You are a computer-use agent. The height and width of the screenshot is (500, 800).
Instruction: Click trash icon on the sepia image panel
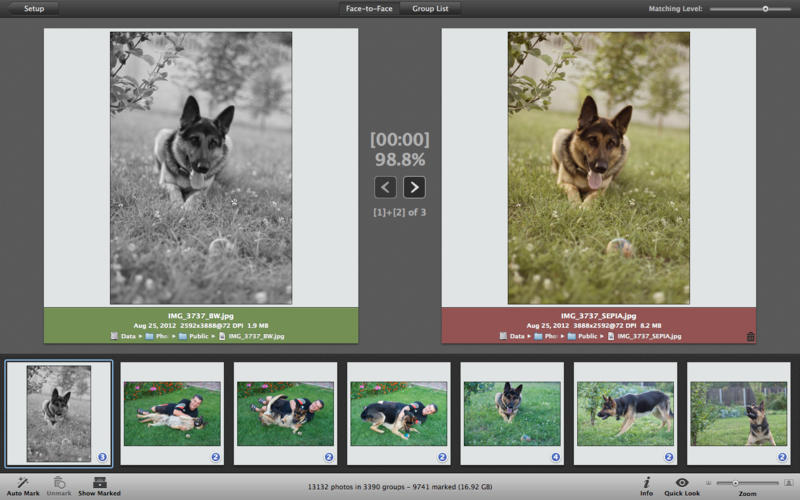pyautogui.click(x=750, y=336)
